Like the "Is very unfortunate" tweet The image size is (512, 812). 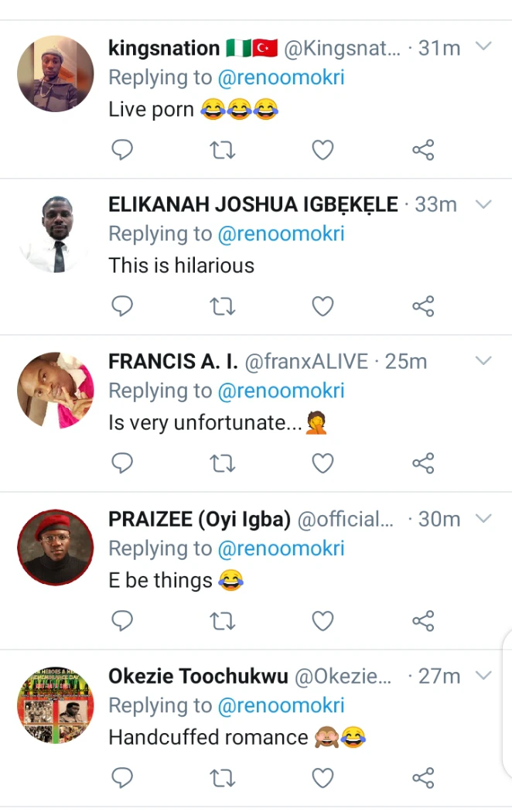click(x=323, y=463)
